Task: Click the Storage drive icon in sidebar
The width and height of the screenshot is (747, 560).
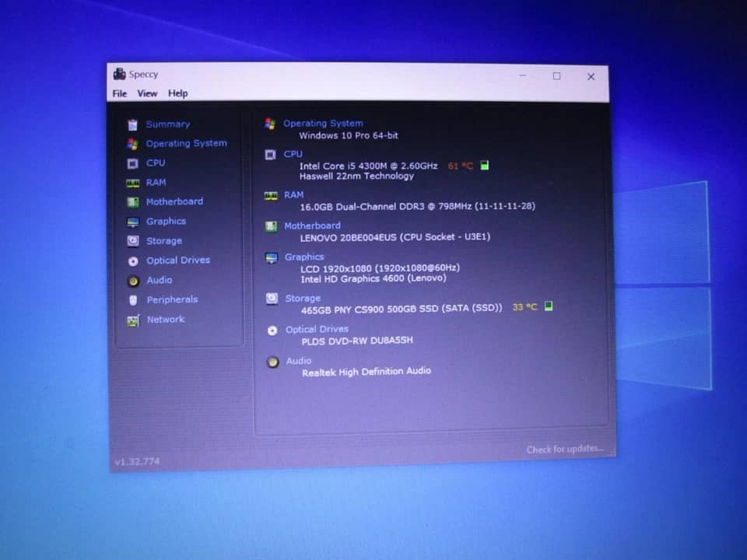Action: pyautogui.click(x=133, y=241)
